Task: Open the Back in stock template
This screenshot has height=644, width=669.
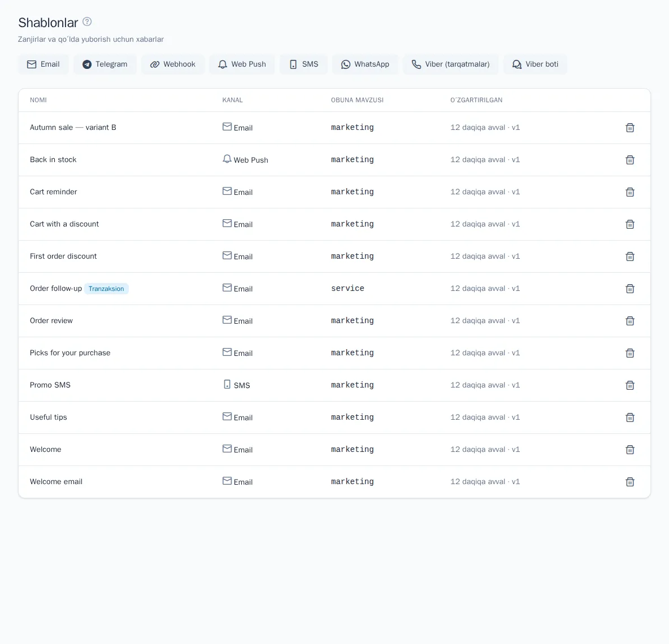Action: [53, 159]
